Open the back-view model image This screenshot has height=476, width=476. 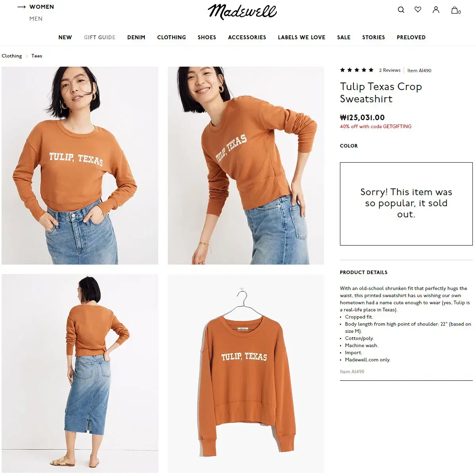pyautogui.click(x=80, y=373)
